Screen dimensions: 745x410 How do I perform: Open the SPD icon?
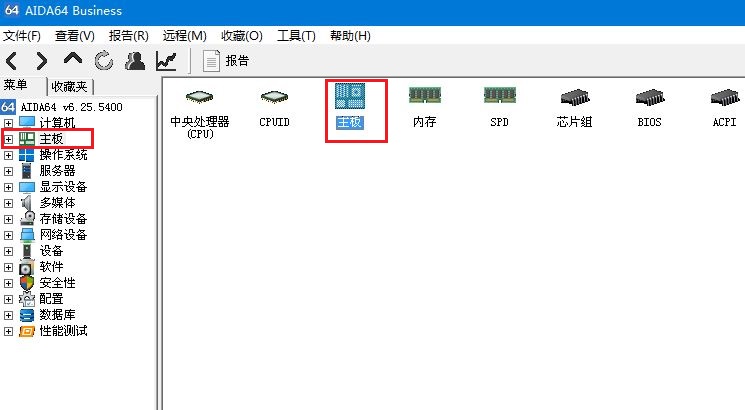coord(499,107)
